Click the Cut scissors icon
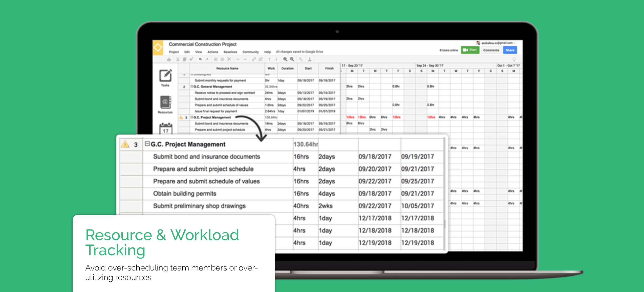This screenshot has width=644, height=292. click(178, 59)
